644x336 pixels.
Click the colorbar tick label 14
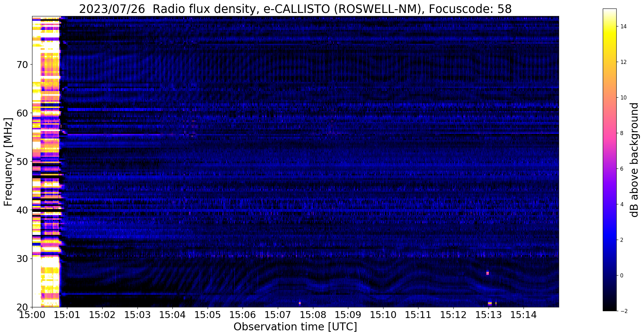(623, 26)
